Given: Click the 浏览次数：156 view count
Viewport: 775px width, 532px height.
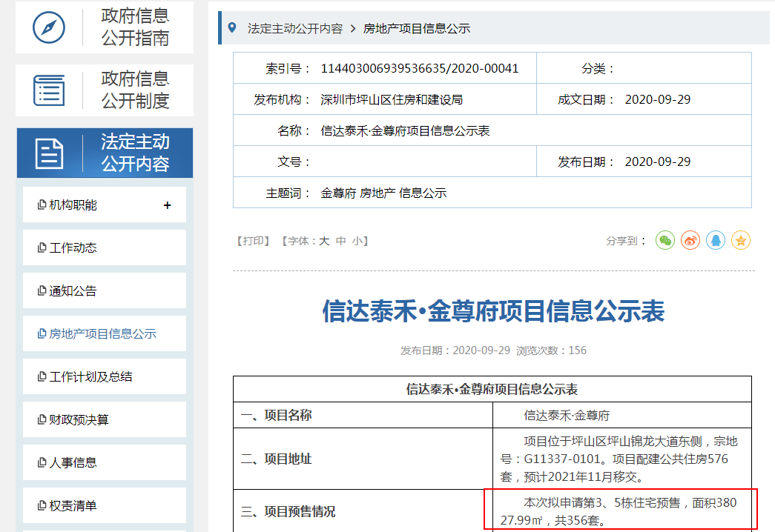Looking at the screenshot, I should [551, 350].
